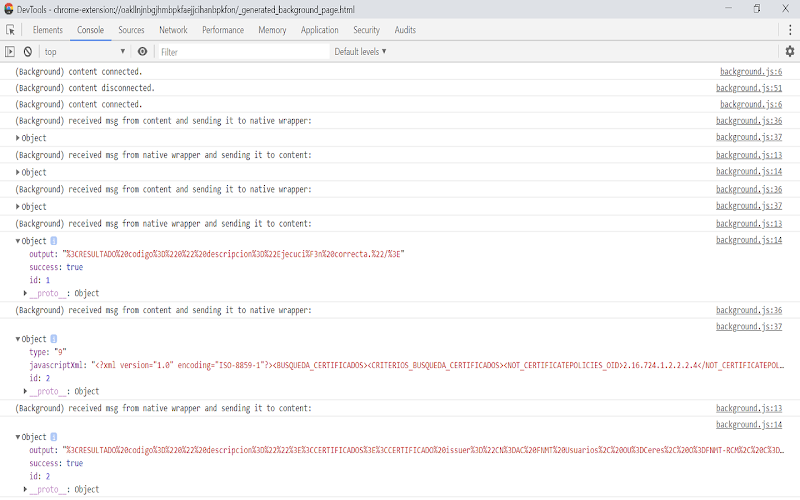Open background.js:6 link beside first content connected
Screen dimensions: 800x500
tap(751, 71)
